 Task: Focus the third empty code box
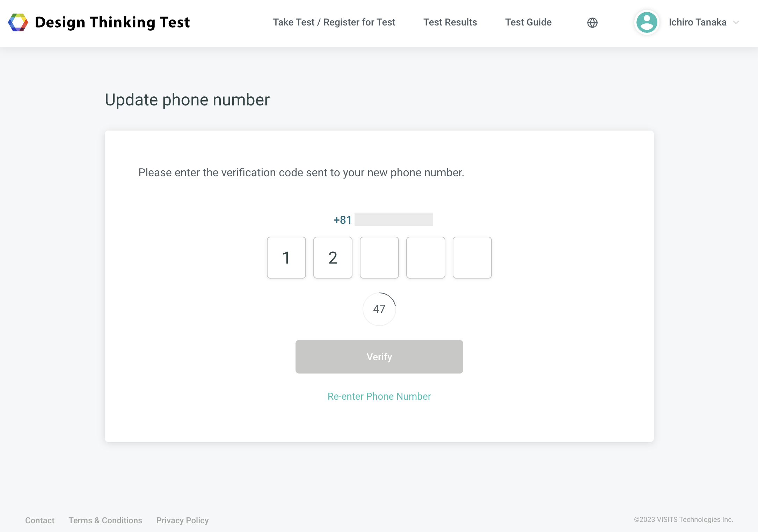point(379,258)
